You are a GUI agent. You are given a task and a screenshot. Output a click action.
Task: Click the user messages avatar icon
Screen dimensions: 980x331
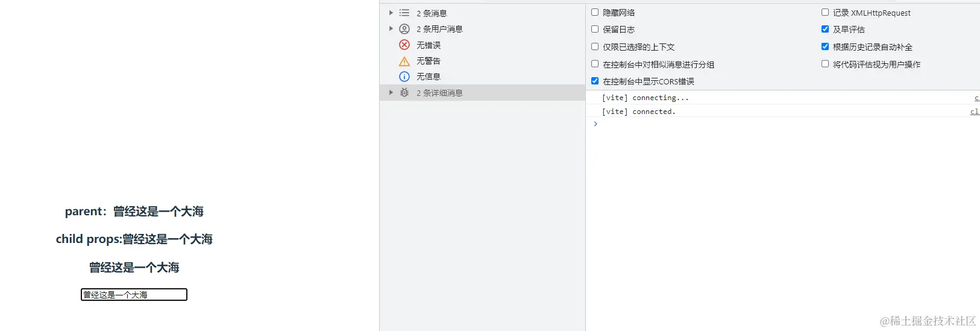coord(404,29)
